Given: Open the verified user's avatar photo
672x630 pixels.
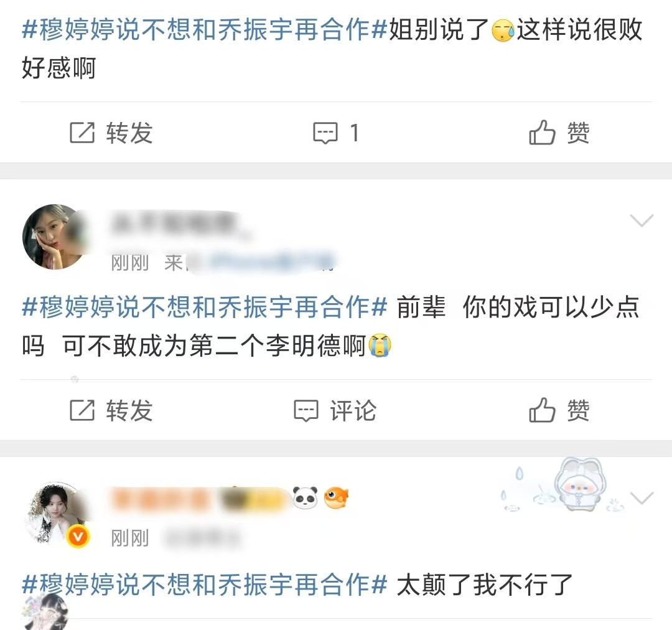Looking at the screenshot, I should (x=55, y=514).
